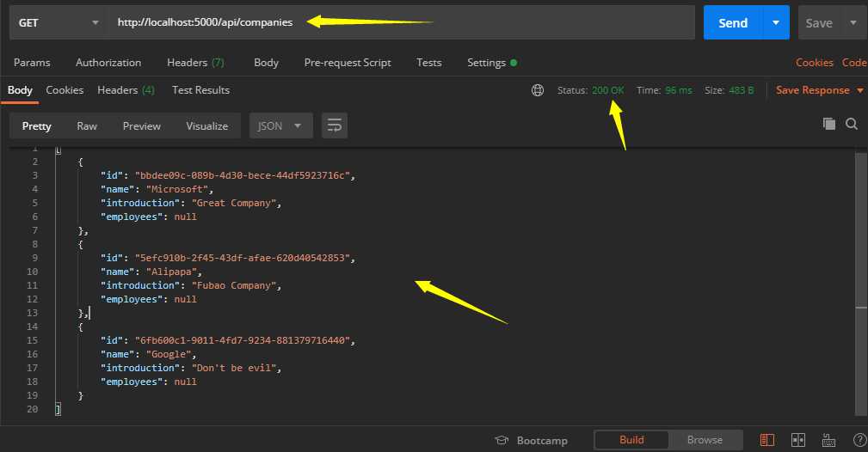Open the Pre-request Script tab
Screen dimensions: 868x452
348,63
